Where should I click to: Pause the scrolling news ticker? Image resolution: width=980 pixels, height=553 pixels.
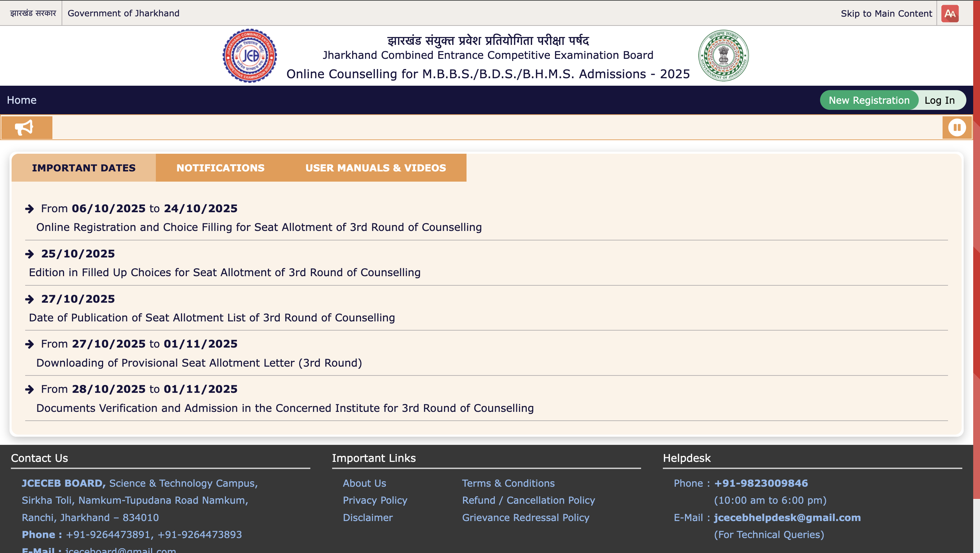tap(957, 128)
